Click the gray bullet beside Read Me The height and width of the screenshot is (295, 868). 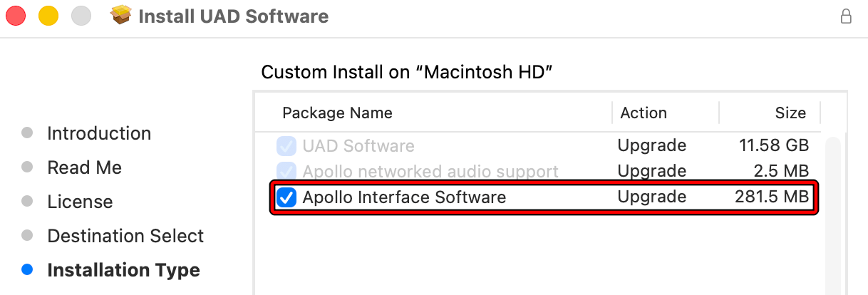(27, 167)
